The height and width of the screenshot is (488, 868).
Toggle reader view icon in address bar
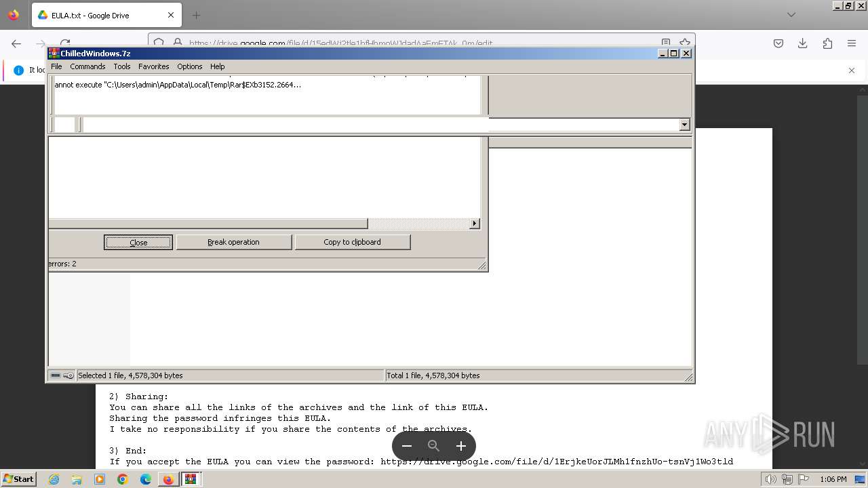coord(666,43)
